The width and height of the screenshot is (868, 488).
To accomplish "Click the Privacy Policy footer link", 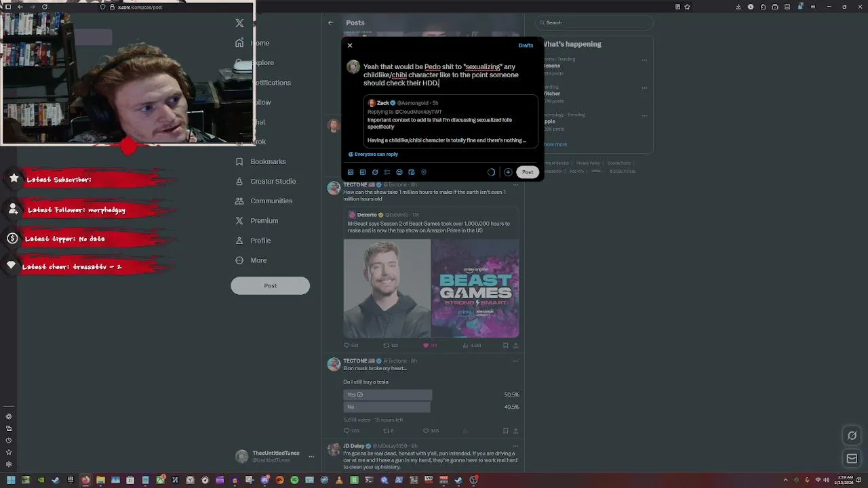I will (588, 163).
